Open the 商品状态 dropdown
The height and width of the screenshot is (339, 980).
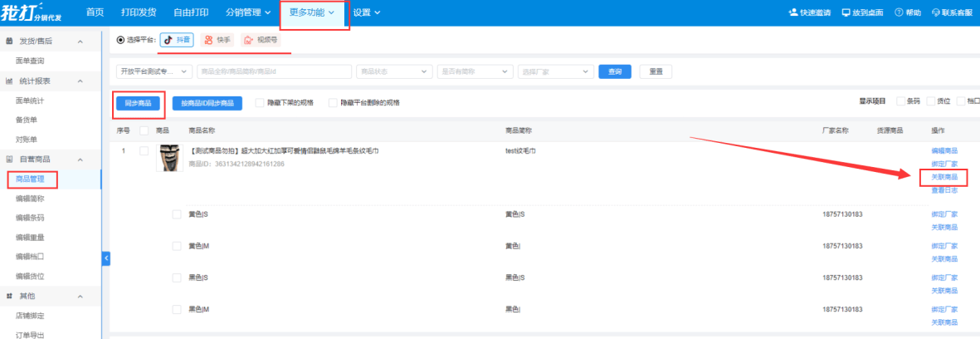tap(394, 71)
